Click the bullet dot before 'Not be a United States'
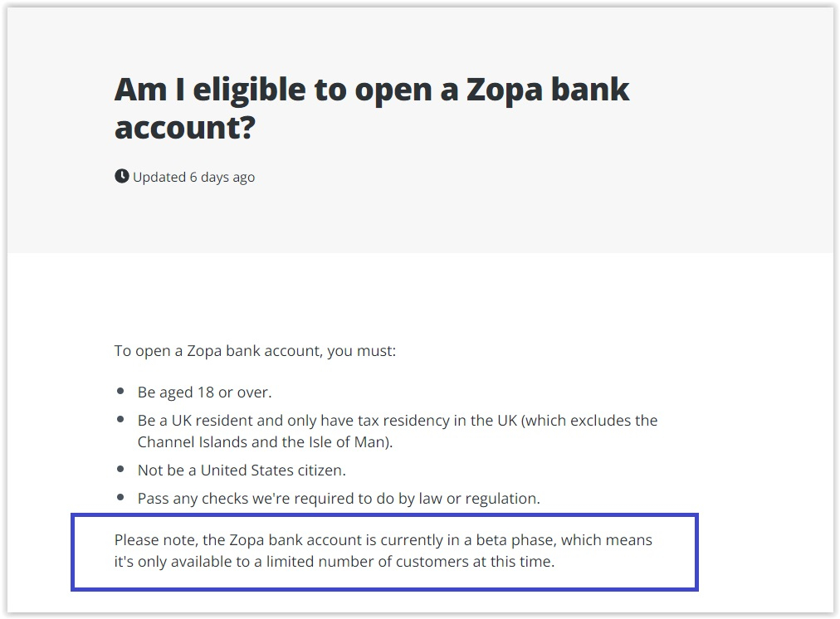 pyautogui.click(x=120, y=469)
